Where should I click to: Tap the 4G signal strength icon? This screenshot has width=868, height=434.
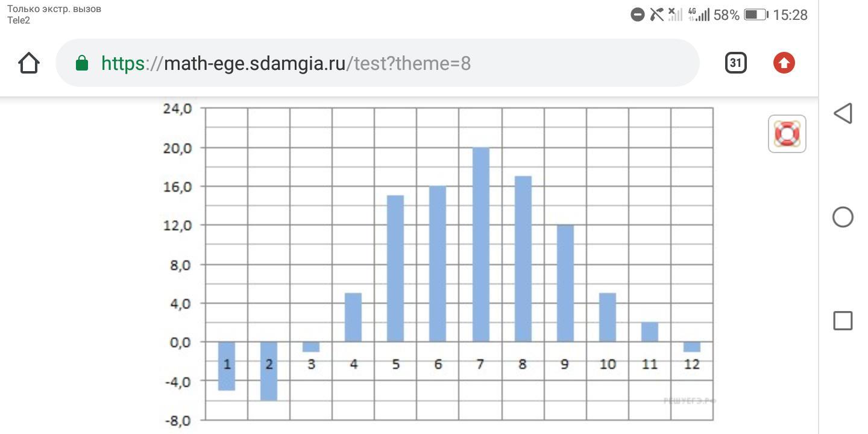[699, 15]
